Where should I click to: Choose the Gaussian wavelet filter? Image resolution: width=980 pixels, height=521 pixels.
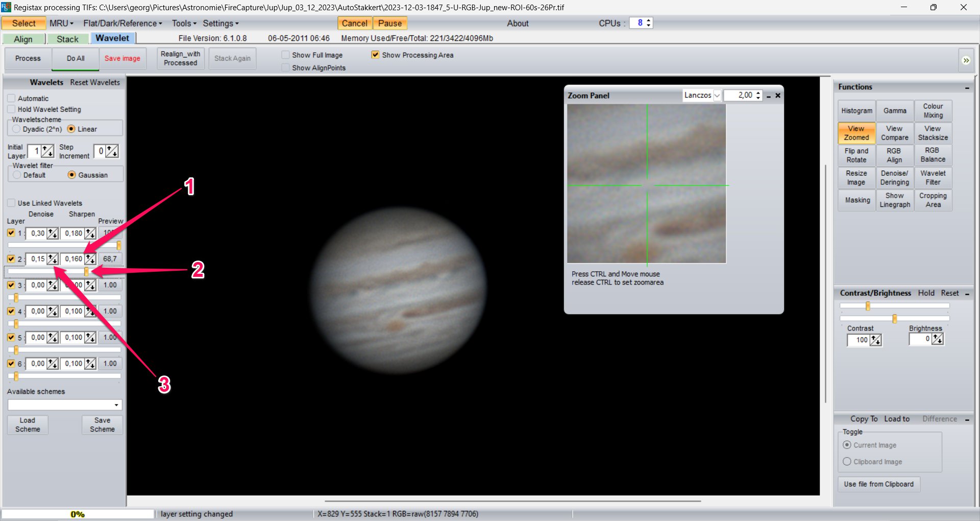pos(71,175)
